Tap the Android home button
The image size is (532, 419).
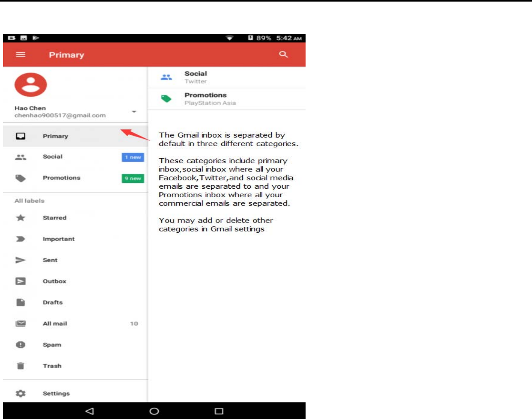pos(154,411)
